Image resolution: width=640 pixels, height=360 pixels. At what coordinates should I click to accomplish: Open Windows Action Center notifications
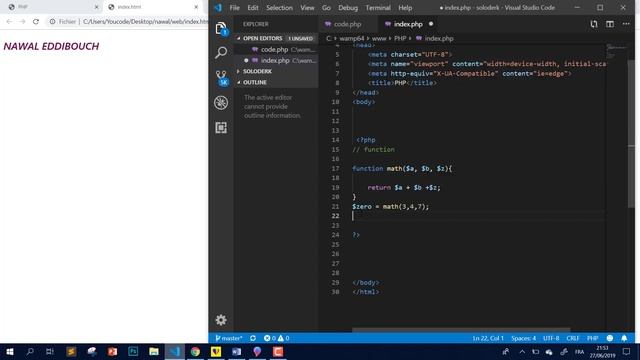tap(627, 351)
